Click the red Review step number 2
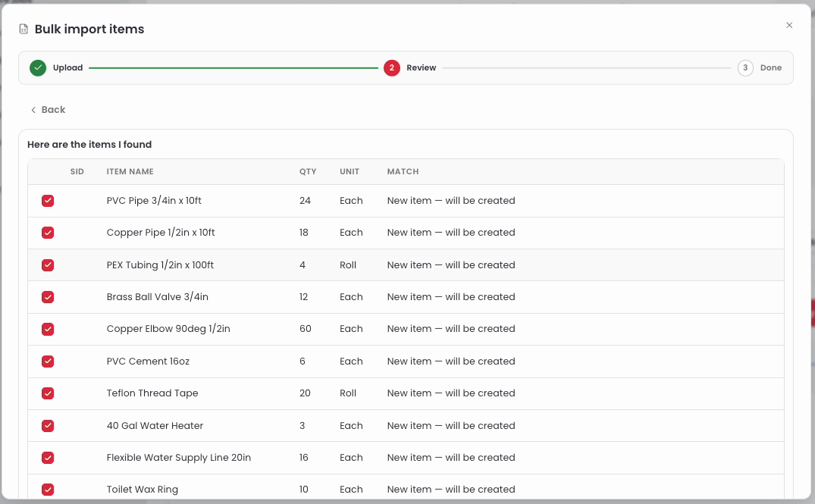Image resolution: width=815 pixels, height=504 pixels. 392,68
